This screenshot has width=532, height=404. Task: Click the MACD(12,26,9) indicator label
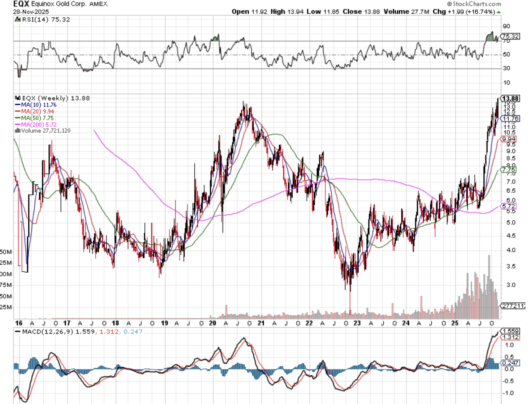(x=47, y=332)
